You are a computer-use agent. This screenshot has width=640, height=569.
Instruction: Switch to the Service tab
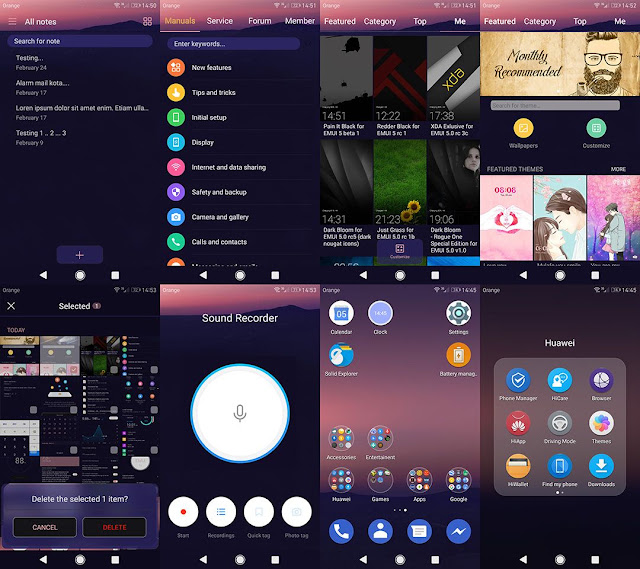pyautogui.click(x=220, y=21)
